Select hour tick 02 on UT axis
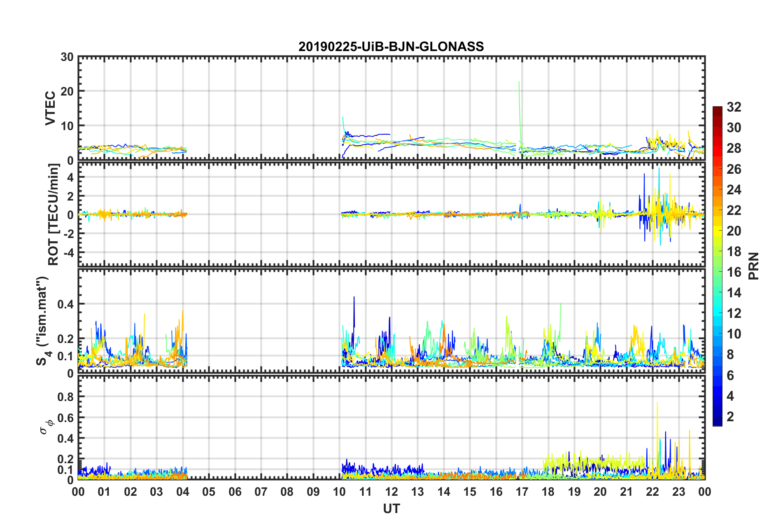The image size is (783, 532). click(130, 492)
